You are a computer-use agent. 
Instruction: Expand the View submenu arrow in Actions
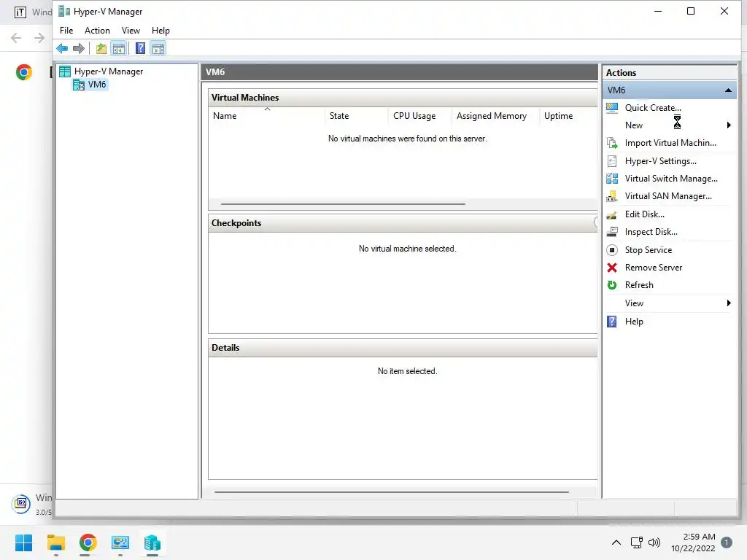pos(729,303)
